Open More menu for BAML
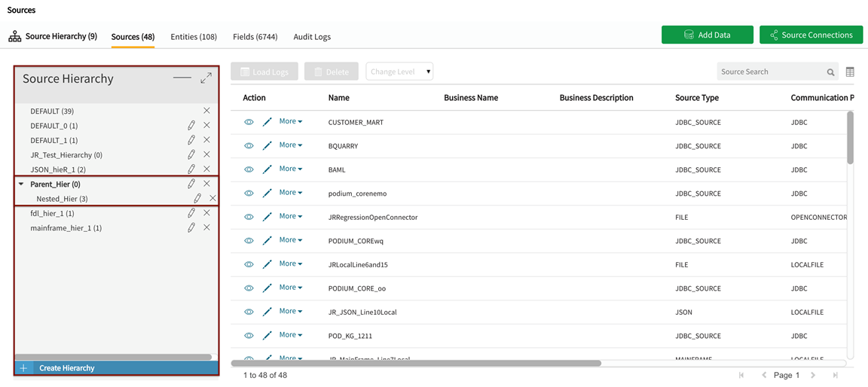 pos(291,169)
